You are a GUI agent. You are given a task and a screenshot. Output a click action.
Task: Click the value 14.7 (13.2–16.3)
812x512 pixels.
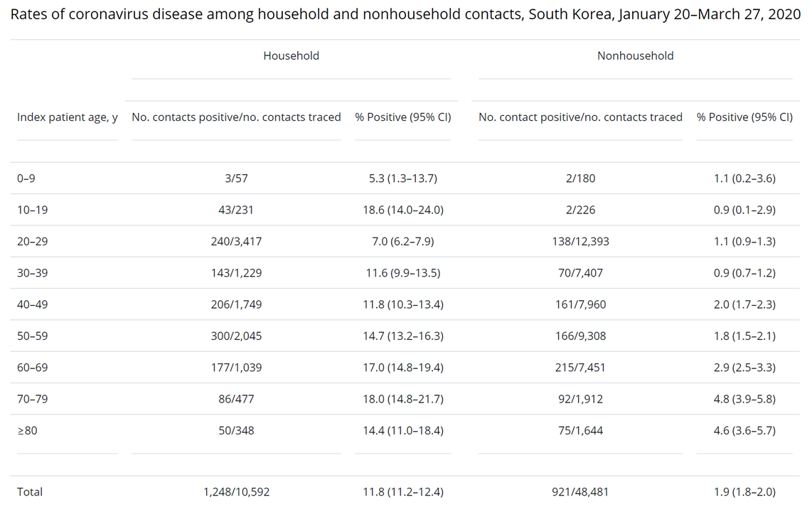pyautogui.click(x=402, y=336)
